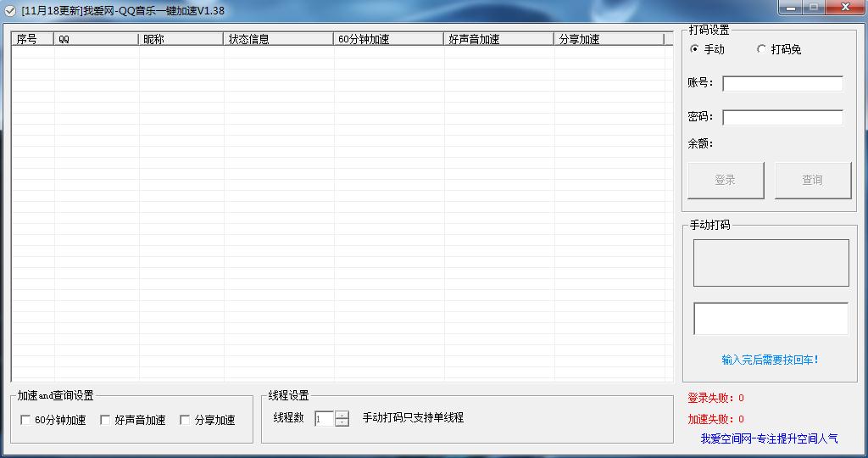868x458 pixels.
Task: Click the 好声音加速 column header
Action: pyautogui.click(x=498, y=39)
